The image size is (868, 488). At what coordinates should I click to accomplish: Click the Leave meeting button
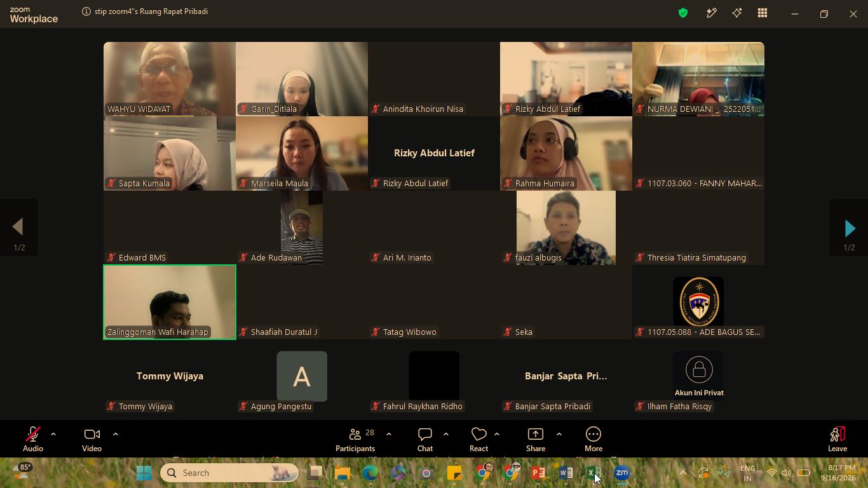[x=837, y=439]
